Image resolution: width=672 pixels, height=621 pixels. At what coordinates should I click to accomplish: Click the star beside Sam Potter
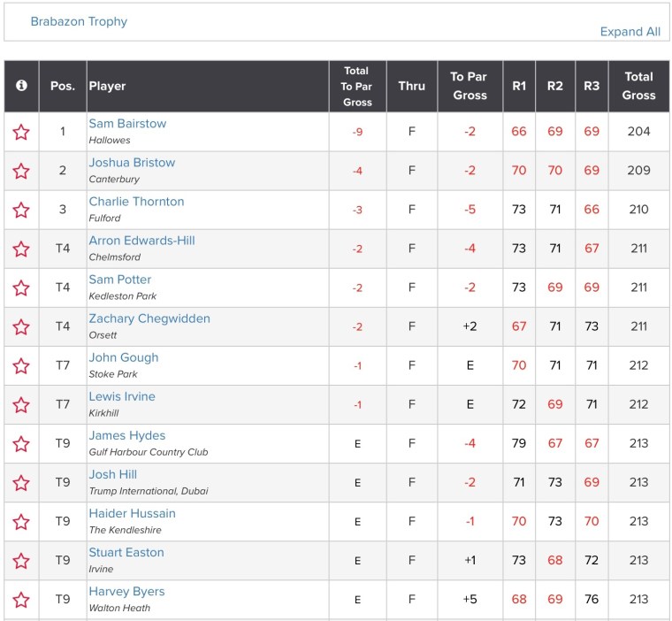pyautogui.click(x=21, y=287)
